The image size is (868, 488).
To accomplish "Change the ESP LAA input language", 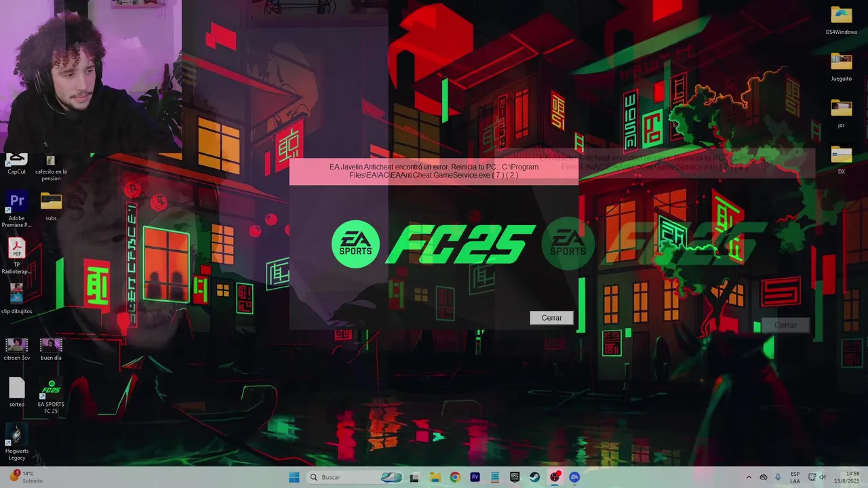I will click(x=795, y=477).
